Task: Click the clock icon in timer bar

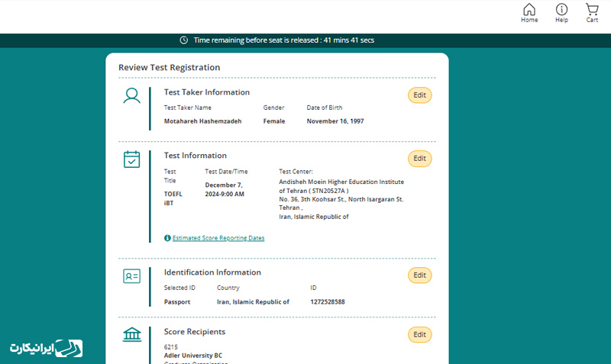Action: coord(183,40)
